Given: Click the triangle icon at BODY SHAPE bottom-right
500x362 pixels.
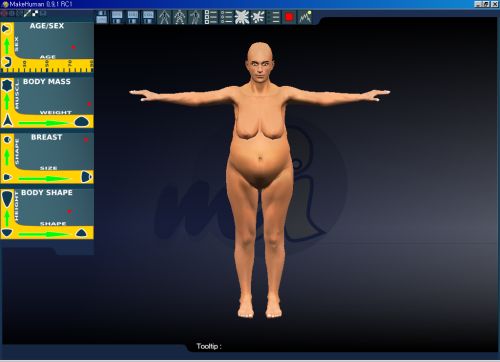Looking at the screenshot, I should 81,233.
